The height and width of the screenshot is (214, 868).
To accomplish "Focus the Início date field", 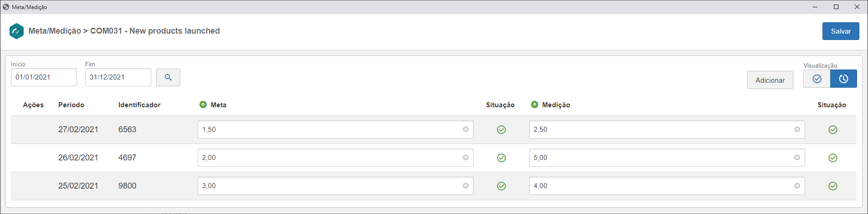I will coord(44,77).
